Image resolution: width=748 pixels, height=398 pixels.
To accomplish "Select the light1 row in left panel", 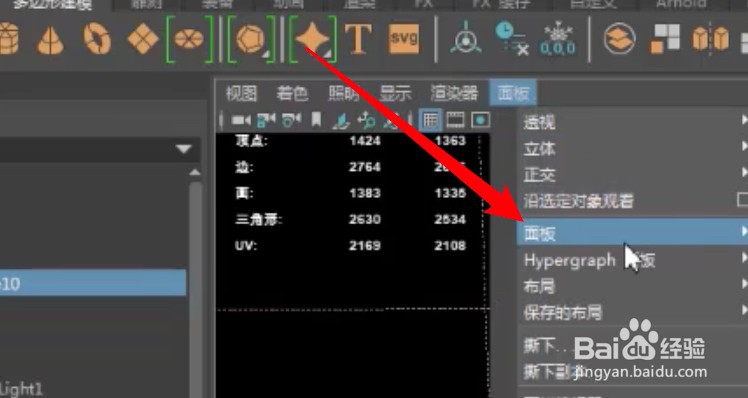I will coord(21,389).
